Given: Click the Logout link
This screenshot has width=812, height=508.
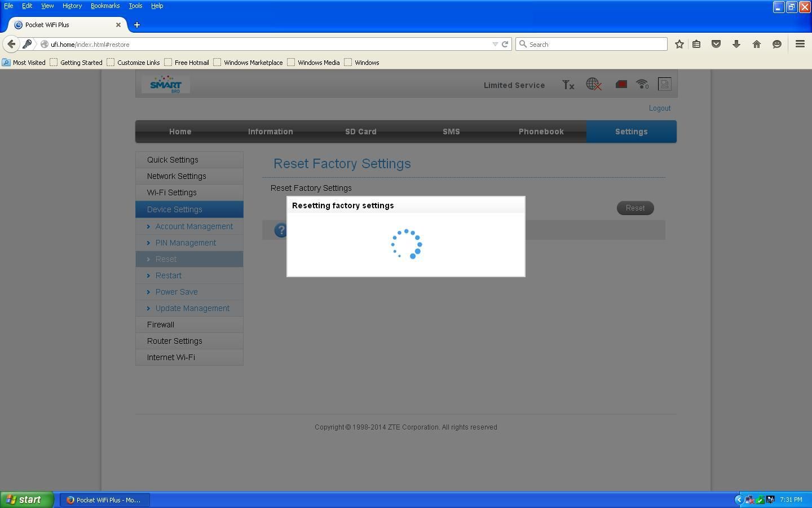Looking at the screenshot, I should (659, 108).
